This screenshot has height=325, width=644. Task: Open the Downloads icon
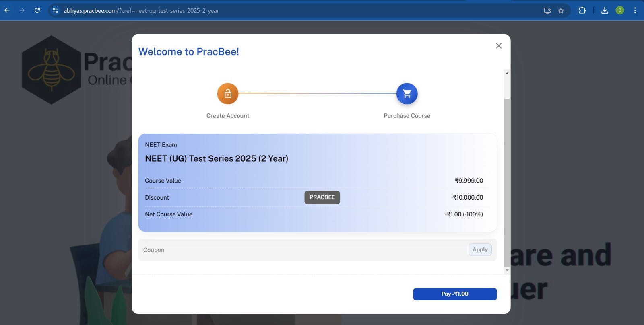[x=605, y=10]
